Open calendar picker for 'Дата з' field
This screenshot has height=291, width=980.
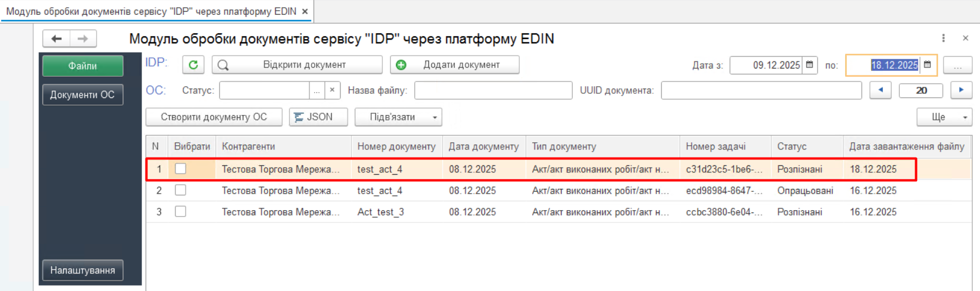pos(810,65)
